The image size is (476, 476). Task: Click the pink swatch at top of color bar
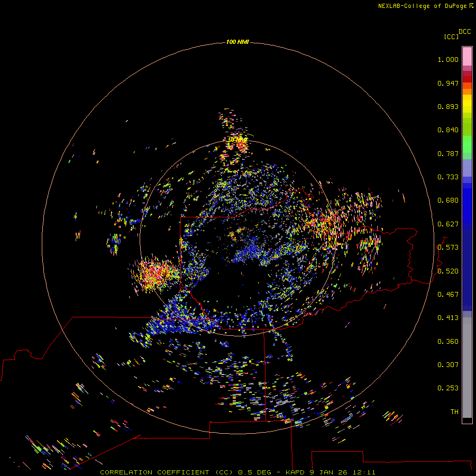coord(467,56)
